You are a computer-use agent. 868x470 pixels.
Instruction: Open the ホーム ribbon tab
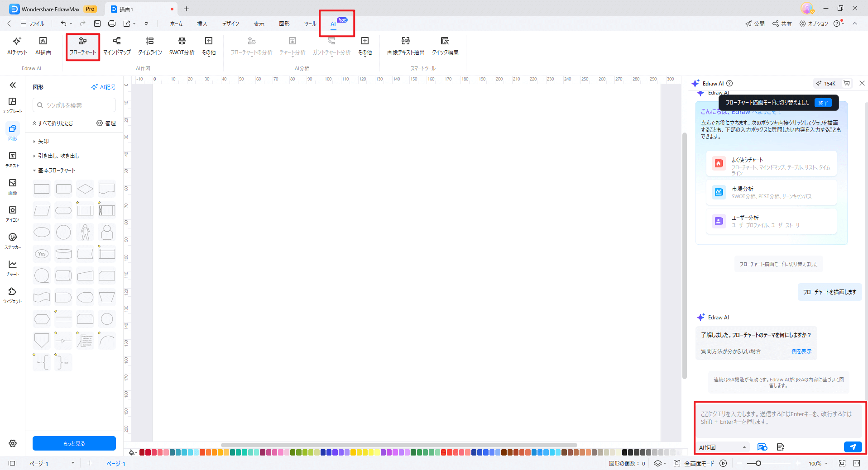(x=176, y=24)
